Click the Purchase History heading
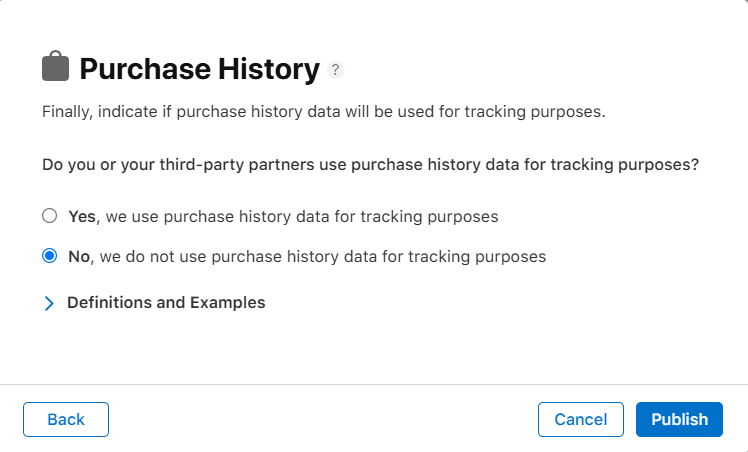 tap(199, 69)
